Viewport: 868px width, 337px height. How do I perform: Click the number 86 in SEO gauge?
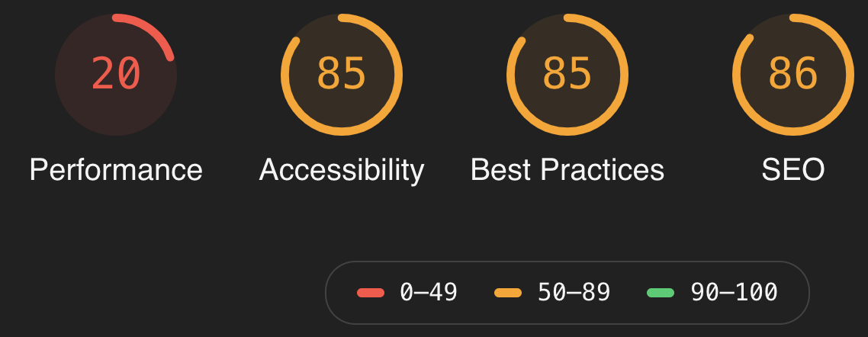click(x=793, y=74)
